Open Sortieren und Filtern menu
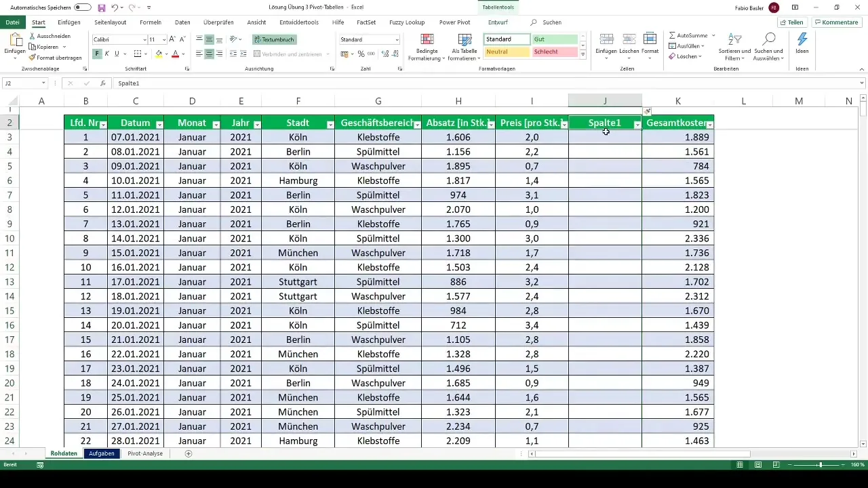This screenshot has width=868, height=488. point(734,46)
